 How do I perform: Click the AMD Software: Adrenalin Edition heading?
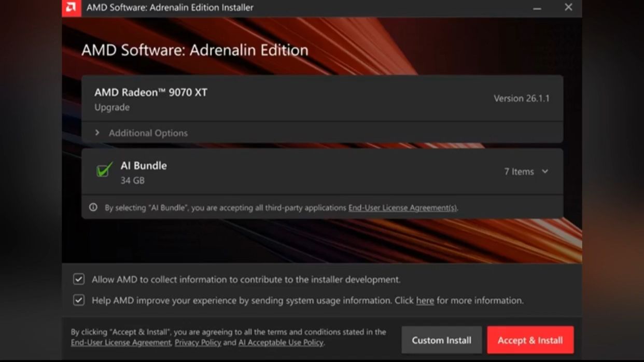coord(195,50)
